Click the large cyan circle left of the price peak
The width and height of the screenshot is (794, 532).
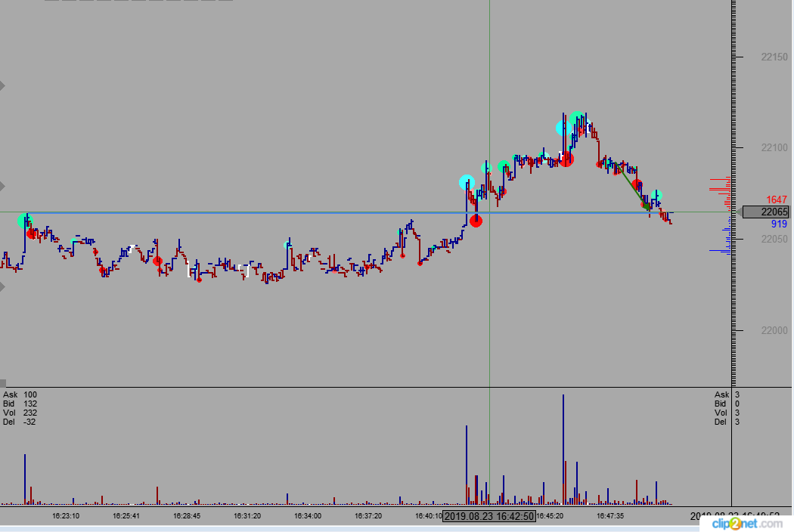pos(563,128)
